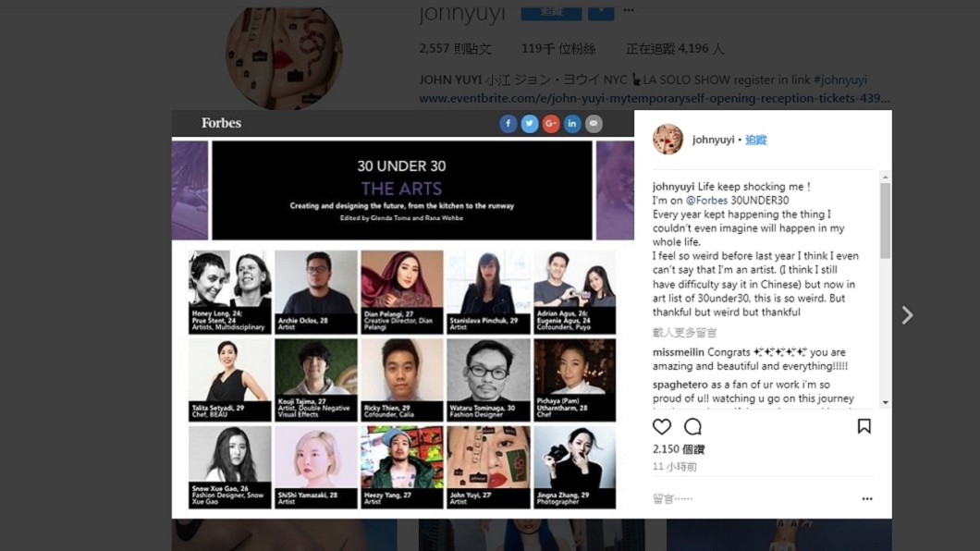The image size is (980, 551).
Task: Click the 2,557 posts count
Action: pos(455,49)
